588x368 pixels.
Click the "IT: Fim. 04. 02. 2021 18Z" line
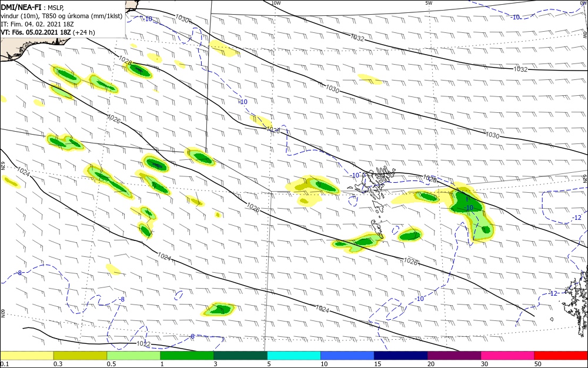pyautogui.click(x=37, y=24)
